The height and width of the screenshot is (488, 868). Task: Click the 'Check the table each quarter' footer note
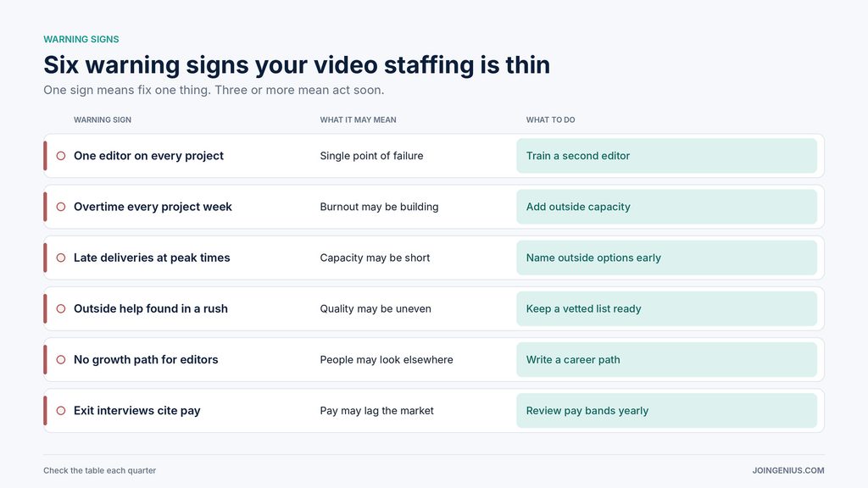click(100, 470)
